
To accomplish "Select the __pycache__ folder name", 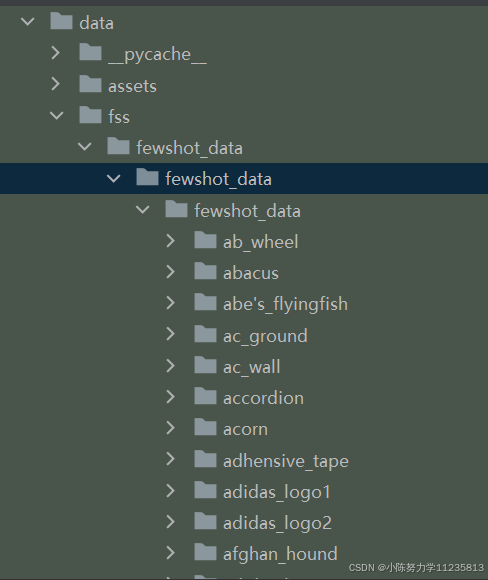I will pos(158,55).
